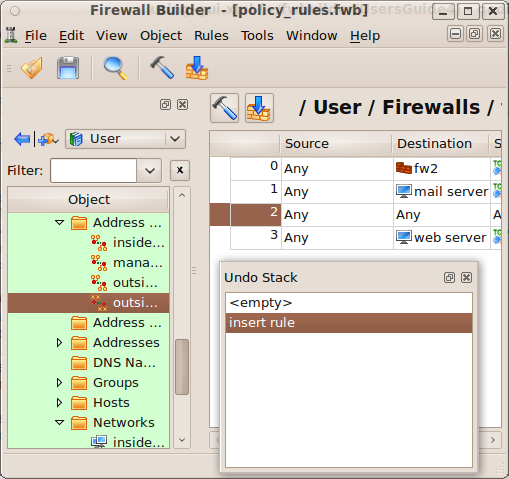The width and height of the screenshot is (509, 479).
Task: Select rule number 2 cell
Action: (x=256, y=215)
